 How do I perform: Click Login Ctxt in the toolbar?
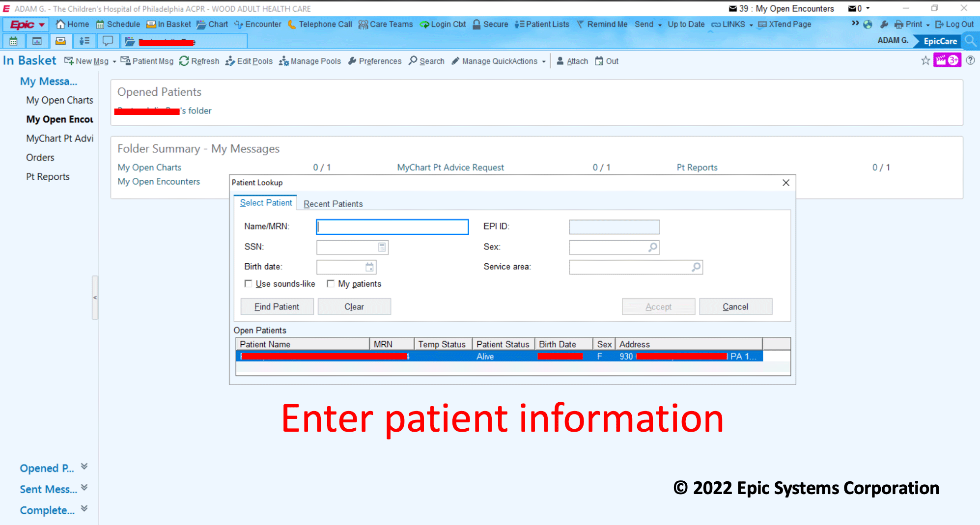click(443, 25)
